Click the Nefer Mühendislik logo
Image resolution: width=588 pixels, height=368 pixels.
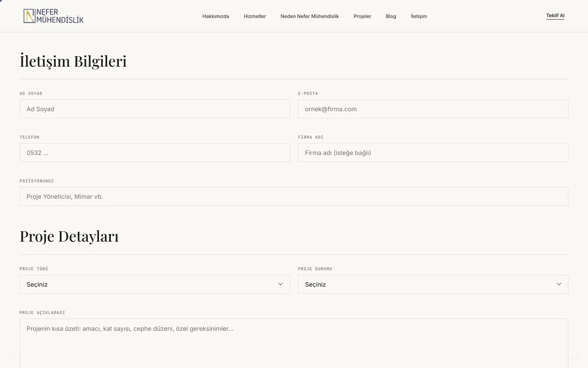pyautogui.click(x=53, y=16)
